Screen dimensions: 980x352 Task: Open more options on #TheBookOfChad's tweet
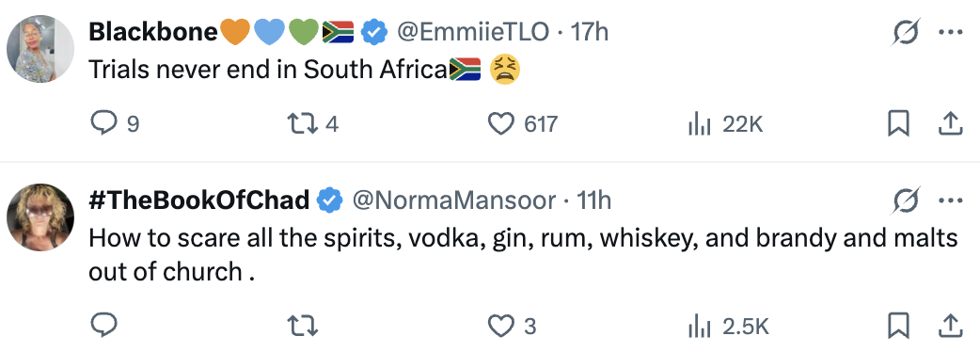951,200
